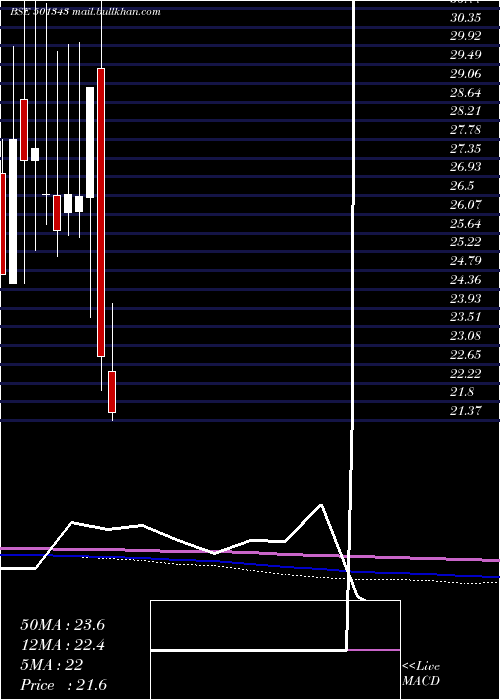Click the Price : 21.6 reading

tap(63, 685)
